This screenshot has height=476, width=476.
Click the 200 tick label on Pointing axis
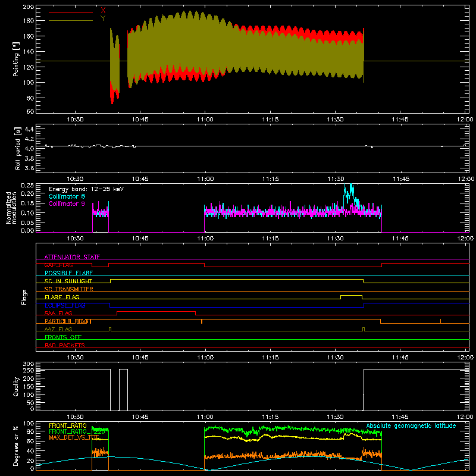click(x=29, y=7)
